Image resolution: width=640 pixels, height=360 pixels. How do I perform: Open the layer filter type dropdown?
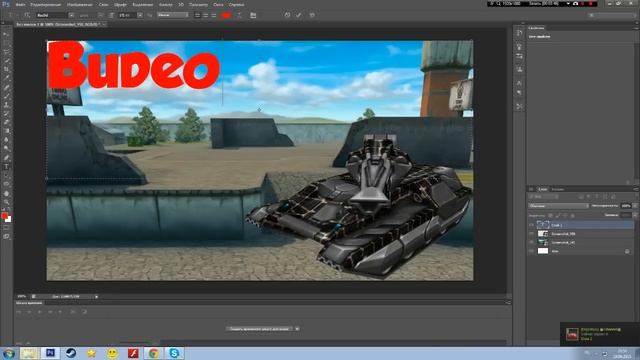pos(543,197)
